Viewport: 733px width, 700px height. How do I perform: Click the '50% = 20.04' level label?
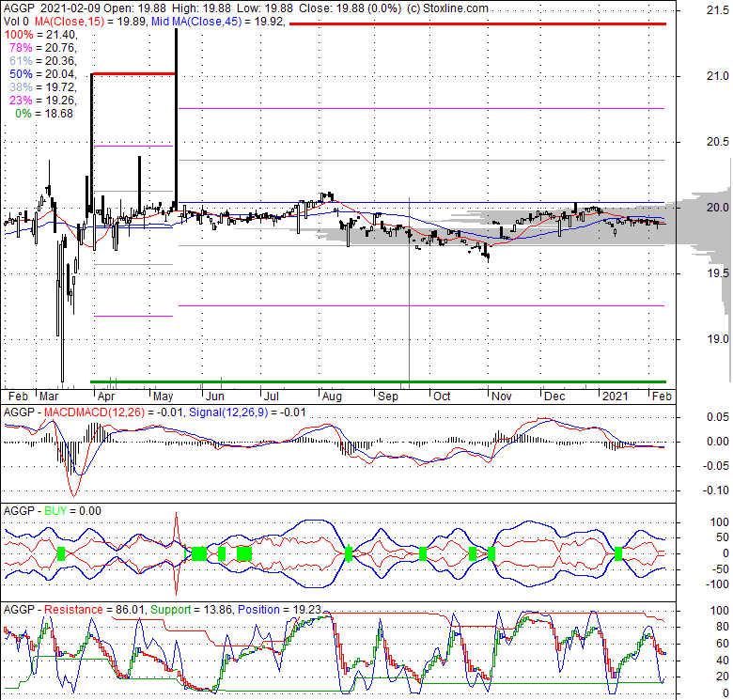(x=42, y=74)
